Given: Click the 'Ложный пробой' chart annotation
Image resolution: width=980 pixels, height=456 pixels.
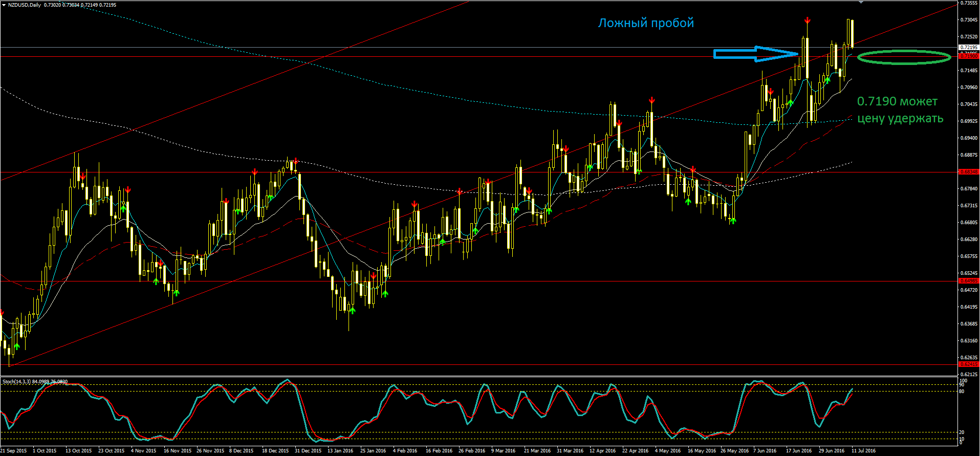Looking at the screenshot, I should (646, 23).
